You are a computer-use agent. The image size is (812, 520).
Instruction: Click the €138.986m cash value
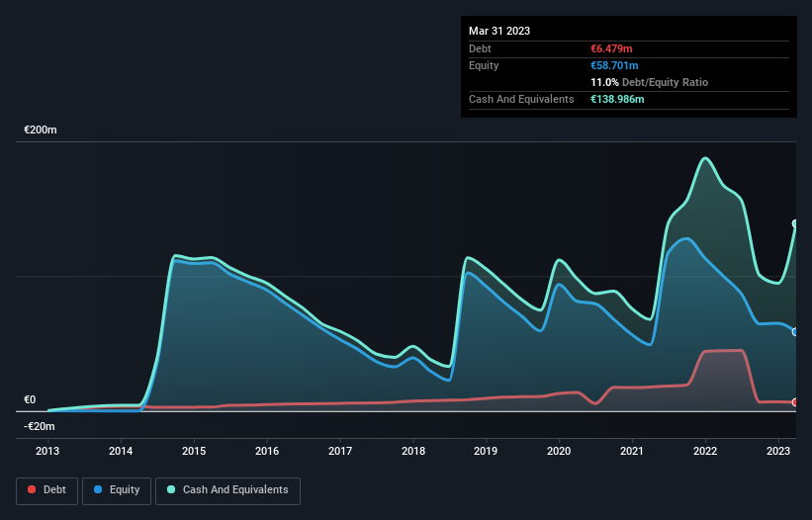pos(617,99)
